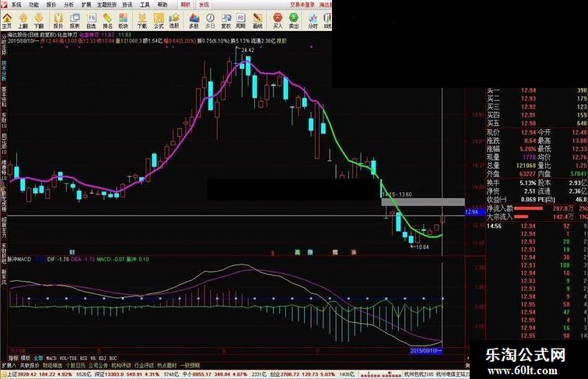Switch sub-chart to KDJ indicator
Image resolution: width=588 pixels, height=379 pixels.
point(103,358)
